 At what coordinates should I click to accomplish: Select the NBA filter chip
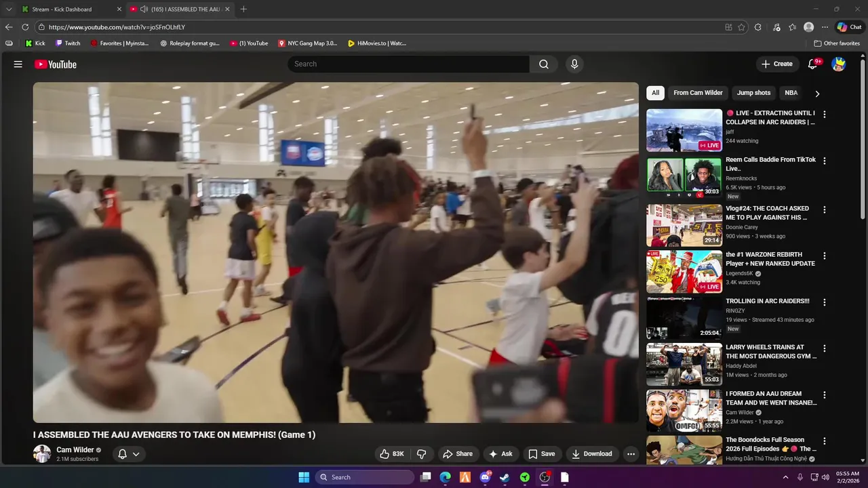pos(791,93)
